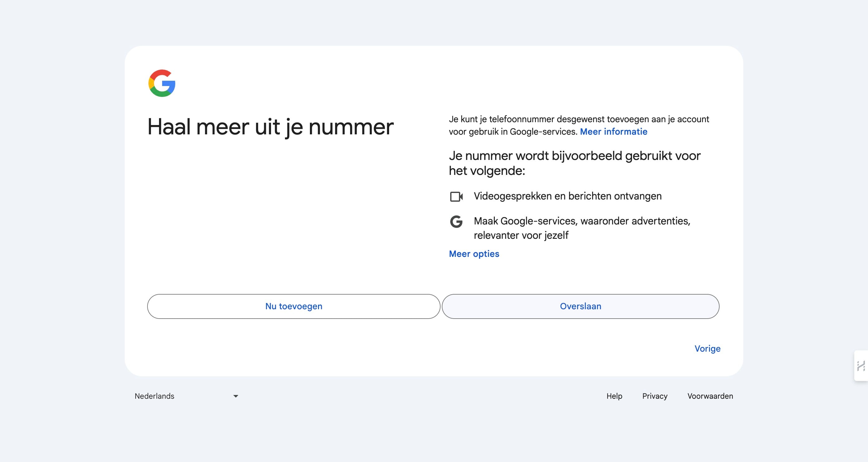Open the Privacy page link

coord(654,396)
